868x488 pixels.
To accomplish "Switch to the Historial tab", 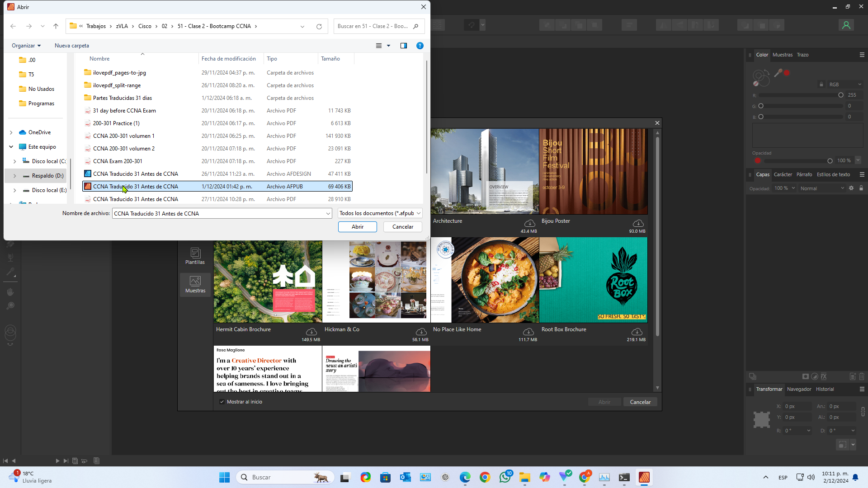I will 825,389.
